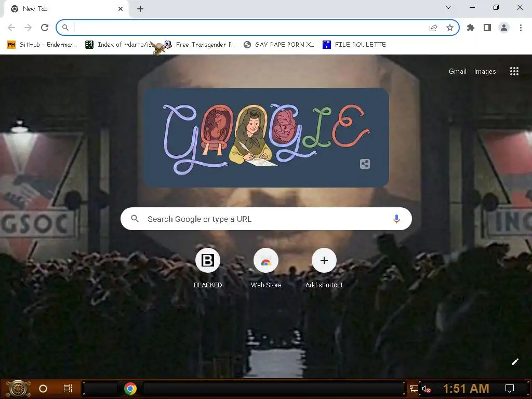Open the steampunk Start button
532x399 pixels.
pyautogui.click(x=18, y=389)
